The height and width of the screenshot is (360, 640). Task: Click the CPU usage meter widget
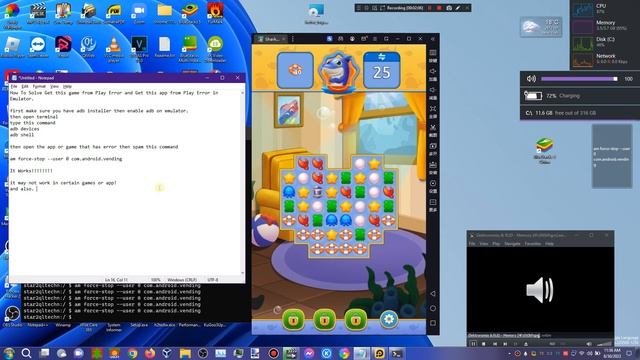click(604, 9)
